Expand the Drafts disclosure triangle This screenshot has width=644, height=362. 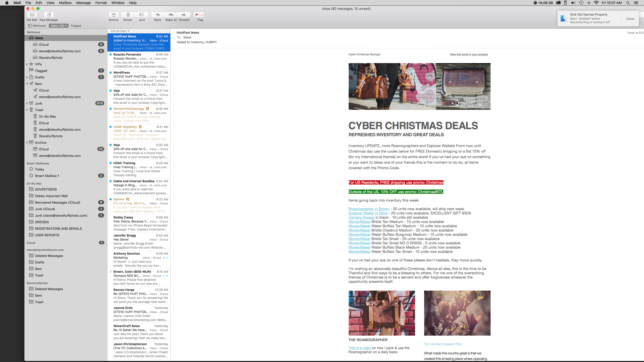point(27,77)
